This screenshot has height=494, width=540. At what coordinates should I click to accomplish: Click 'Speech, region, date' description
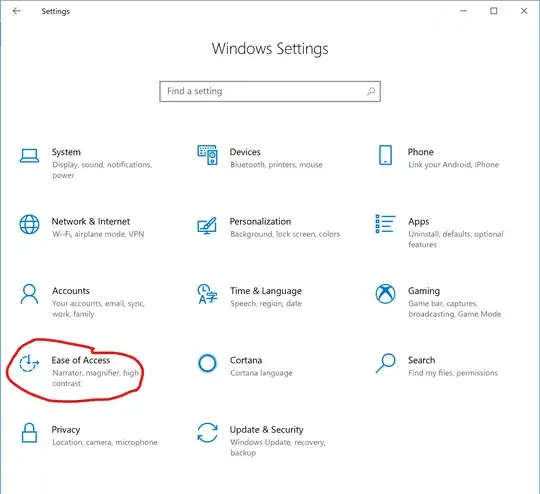tap(266, 303)
